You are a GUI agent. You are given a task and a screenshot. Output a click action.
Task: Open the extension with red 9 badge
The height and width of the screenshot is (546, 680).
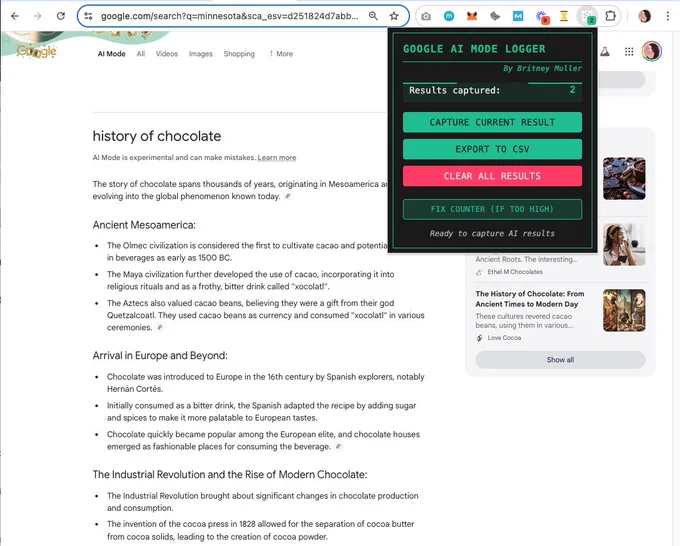tap(542, 17)
